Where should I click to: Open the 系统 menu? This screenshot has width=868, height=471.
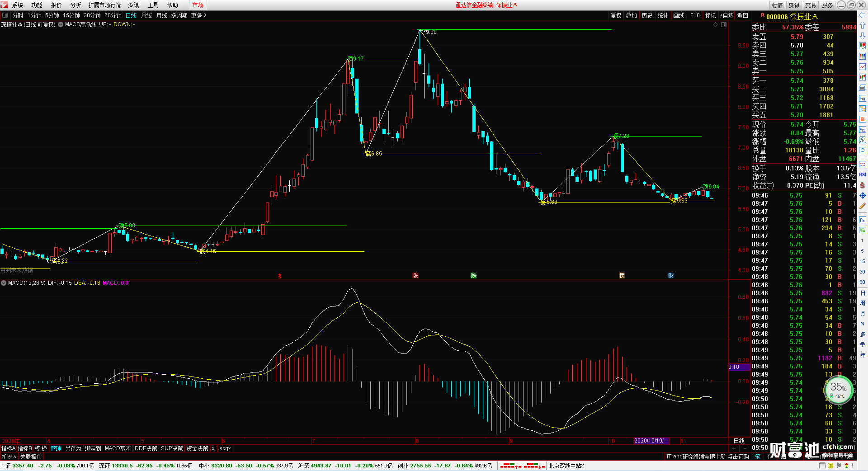coord(18,5)
